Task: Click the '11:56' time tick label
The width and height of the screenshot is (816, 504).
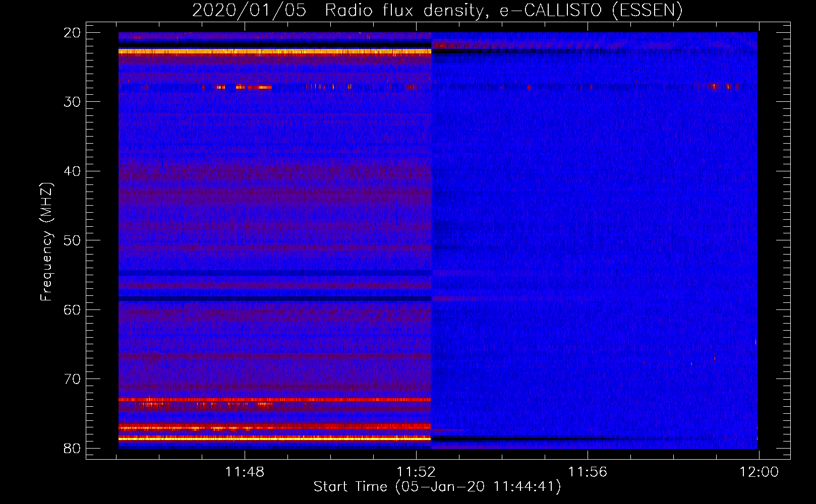Action: click(x=588, y=472)
